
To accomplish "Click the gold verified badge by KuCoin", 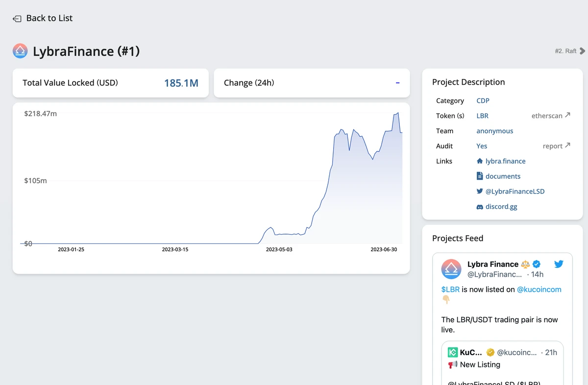I will click(490, 352).
